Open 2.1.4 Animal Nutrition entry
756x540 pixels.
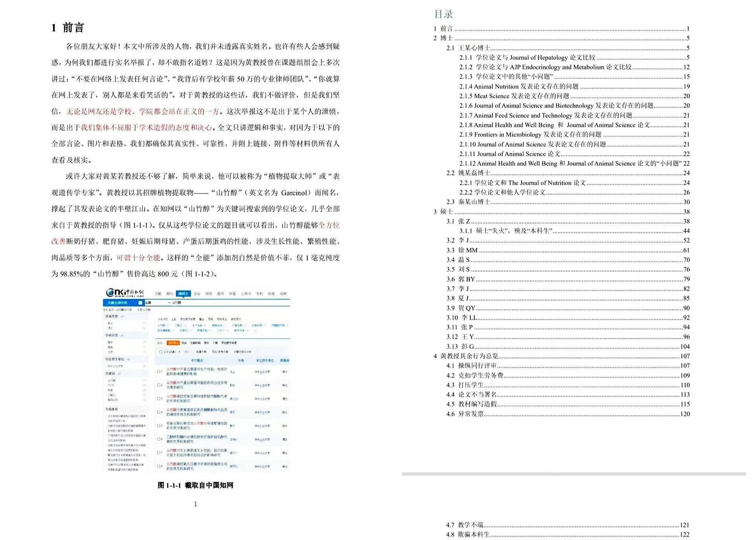[574, 86]
